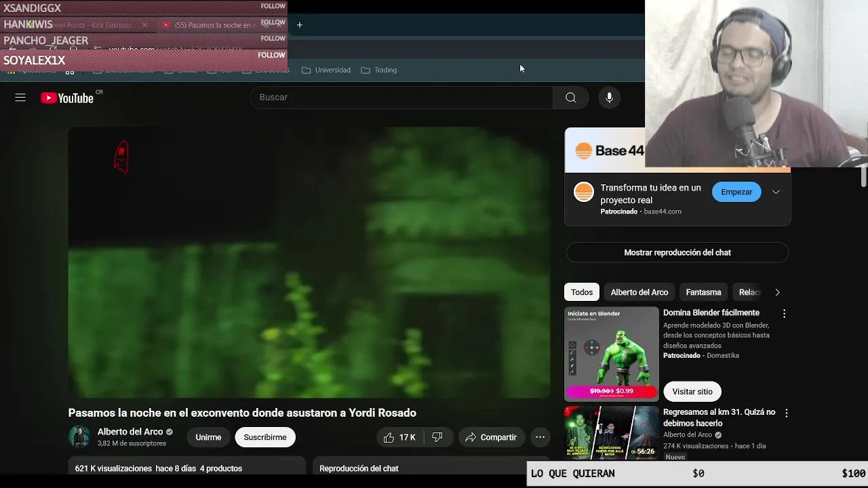The image size is (868, 488).
Task: Click the Compartir share button
Action: [491, 437]
